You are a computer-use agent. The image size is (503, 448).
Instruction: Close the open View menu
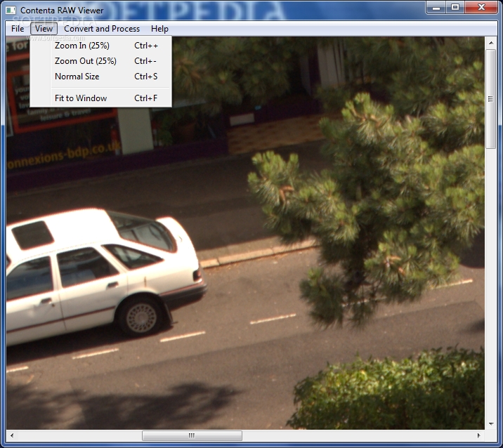(44, 29)
